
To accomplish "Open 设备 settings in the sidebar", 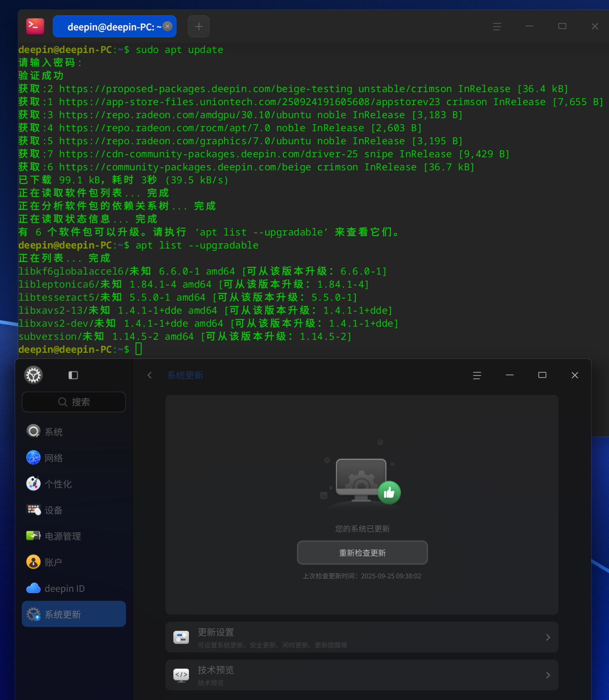I will 74,510.
